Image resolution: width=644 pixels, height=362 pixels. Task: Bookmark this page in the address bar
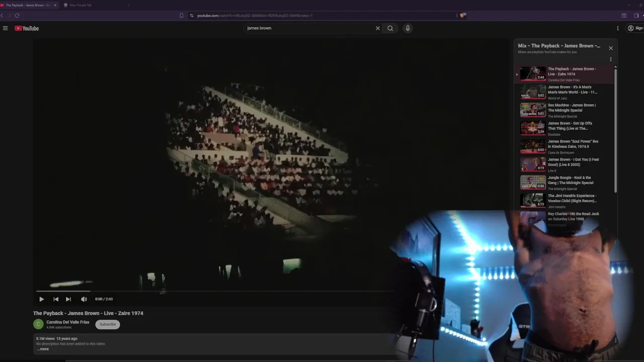[x=182, y=16]
